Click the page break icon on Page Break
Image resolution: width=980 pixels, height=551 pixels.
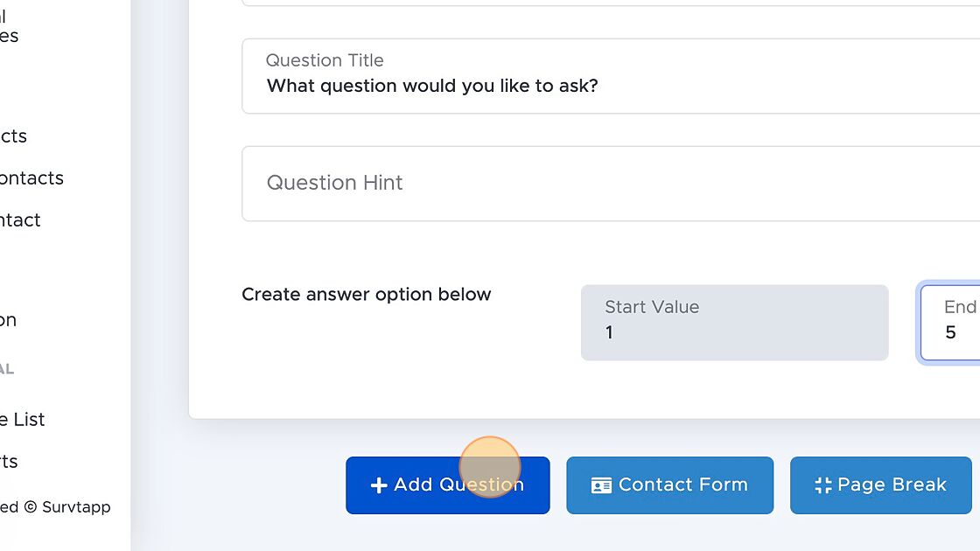823,485
